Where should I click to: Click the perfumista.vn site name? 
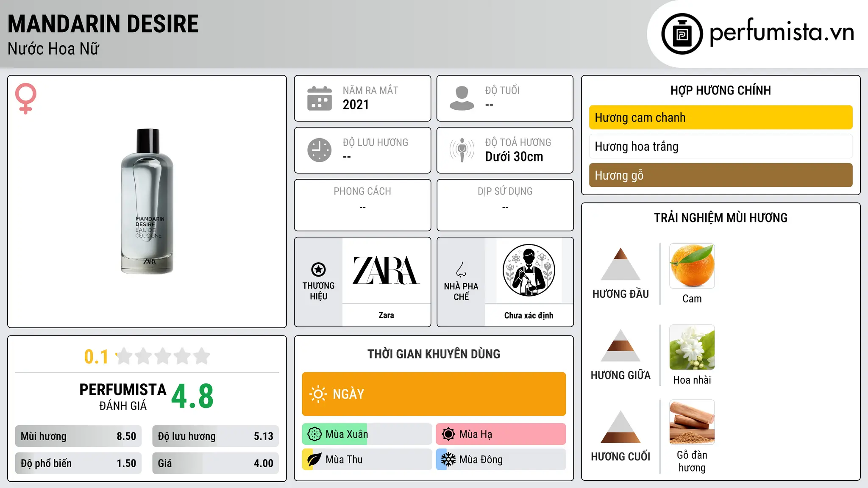(782, 33)
